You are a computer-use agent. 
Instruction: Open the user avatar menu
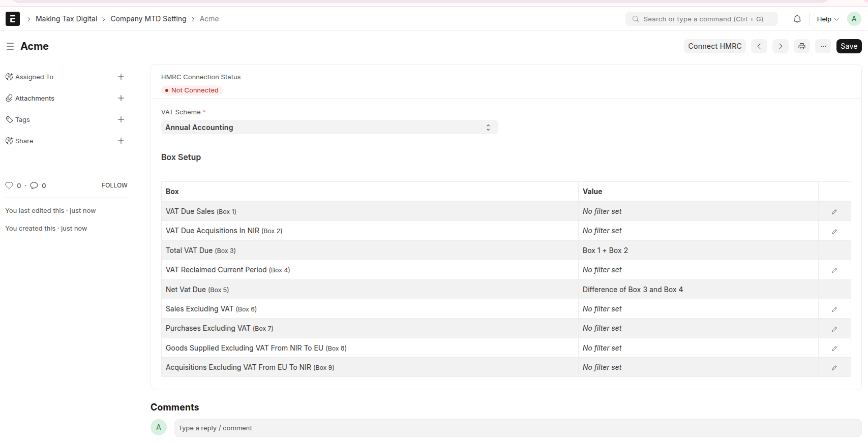[x=854, y=19]
